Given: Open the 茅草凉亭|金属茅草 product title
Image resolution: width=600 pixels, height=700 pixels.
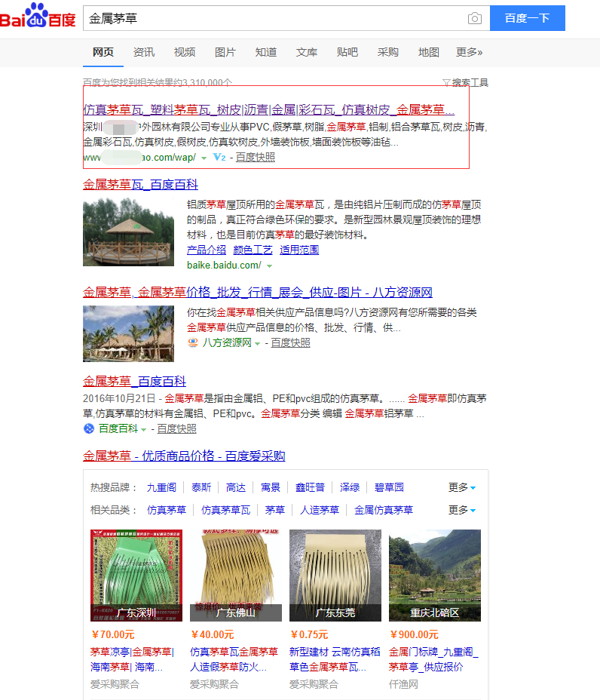Looking at the screenshot, I should click(133, 659).
